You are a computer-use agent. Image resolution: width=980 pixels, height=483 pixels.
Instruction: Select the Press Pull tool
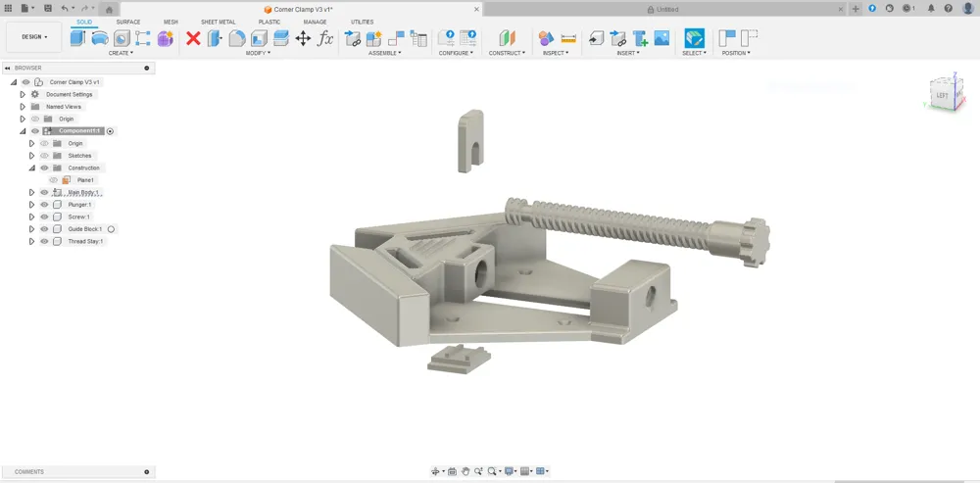pos(215,38)
